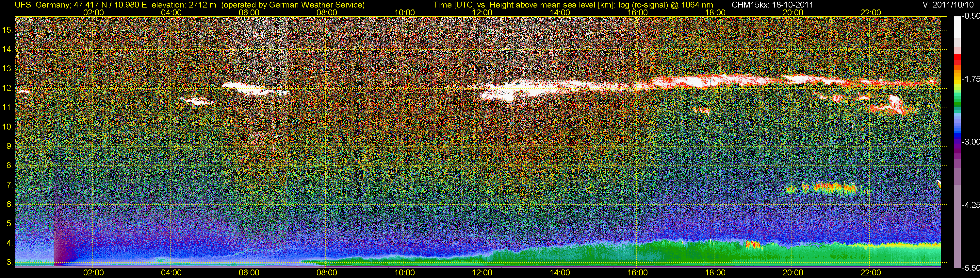Click "12:00" on the bottom time axis

pos(482,273)
